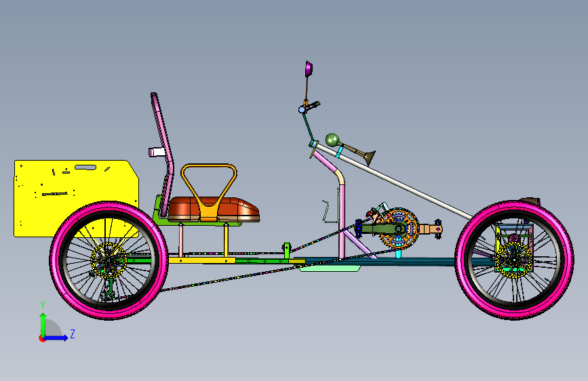Select the rear wheel yellow brake disc hub

pyautogui.click(x=109, y=260)
